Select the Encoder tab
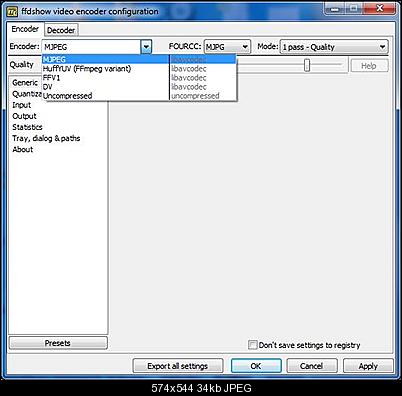This screenshot has height=396, width=402. (x=25, y=29)
